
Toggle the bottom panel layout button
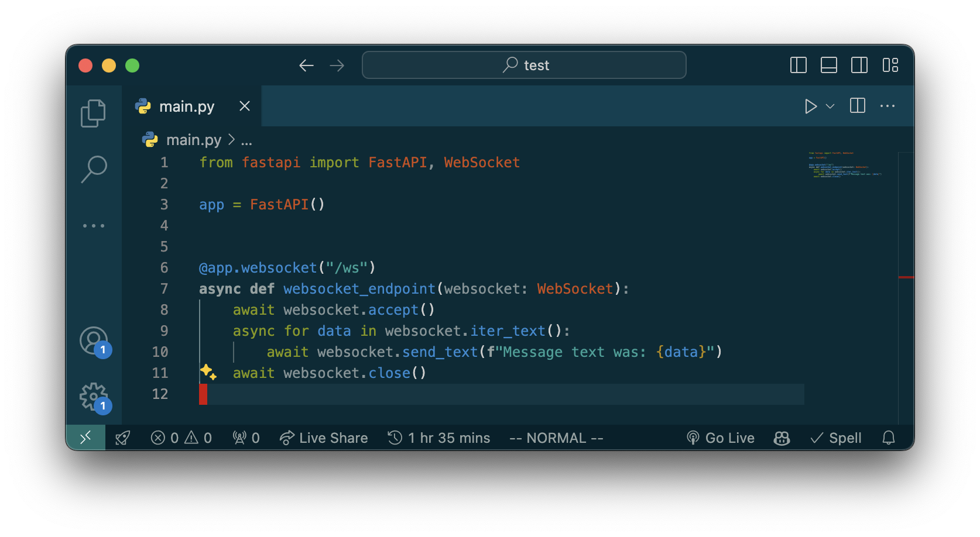[x=828, y=65]
